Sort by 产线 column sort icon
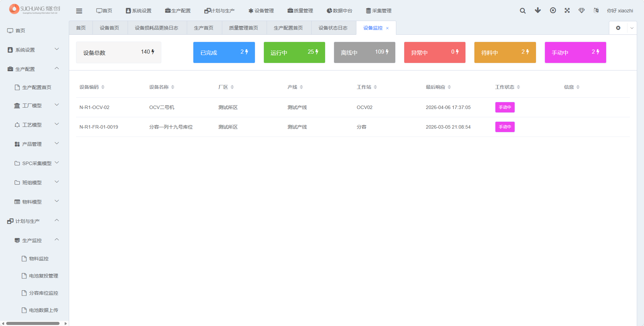The height and width of the screenshot is (326, 644). pyautogui.click(x=301, y=87)
